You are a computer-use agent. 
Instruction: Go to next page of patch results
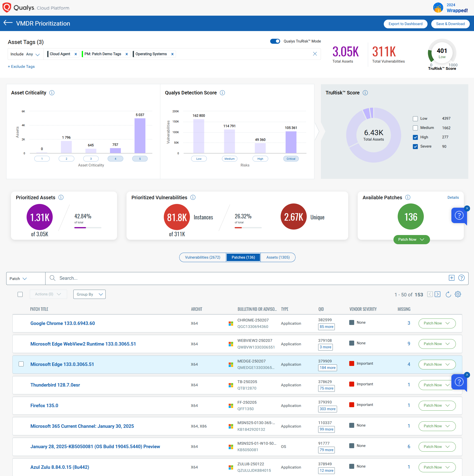(x=437, y=294)
